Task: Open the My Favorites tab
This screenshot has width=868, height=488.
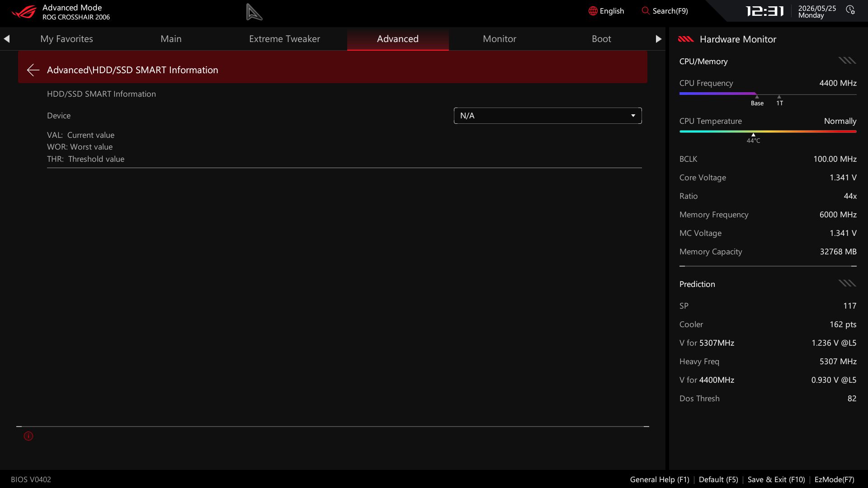Action: pyautogui.click(x=66, y=39)
